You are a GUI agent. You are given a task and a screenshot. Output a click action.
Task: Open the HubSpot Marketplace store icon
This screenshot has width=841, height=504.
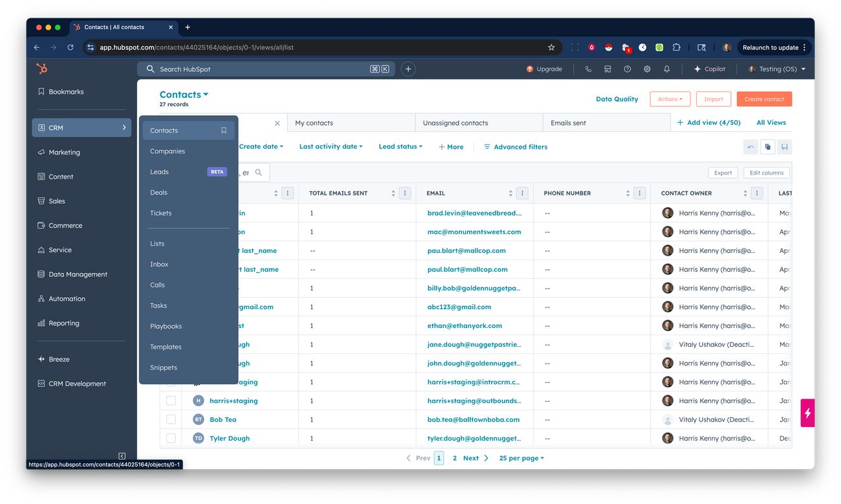click(607, 68)
